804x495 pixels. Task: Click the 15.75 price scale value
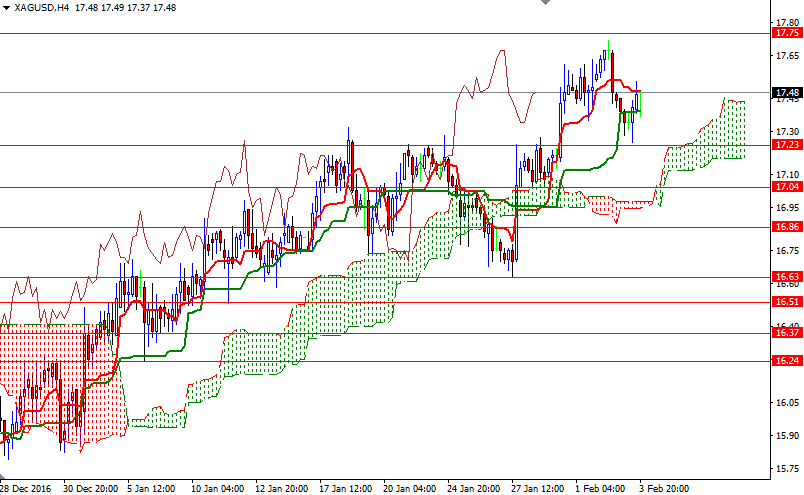787,468
